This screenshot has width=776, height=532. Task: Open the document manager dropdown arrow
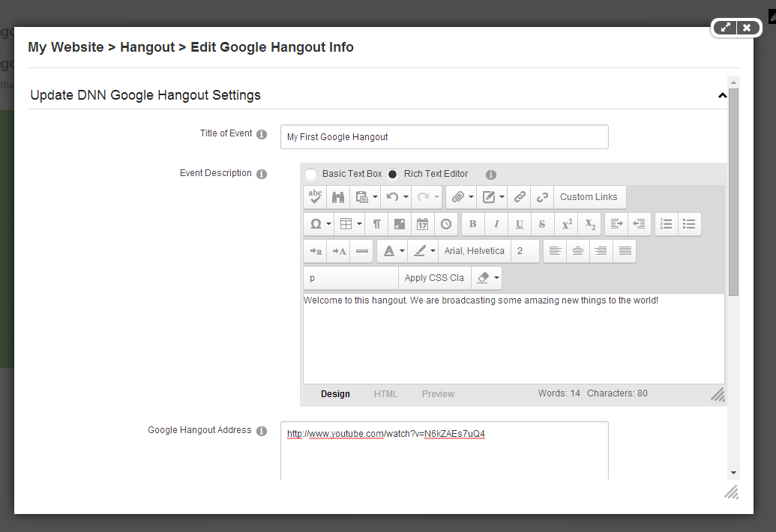(471, 197)
